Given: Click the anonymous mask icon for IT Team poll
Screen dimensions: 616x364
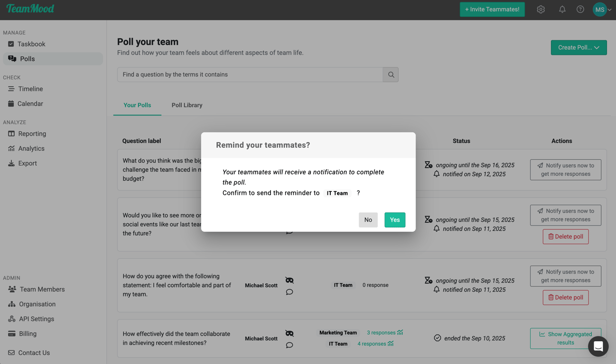Looking at the screenshot, I should [x=289, y=280].
